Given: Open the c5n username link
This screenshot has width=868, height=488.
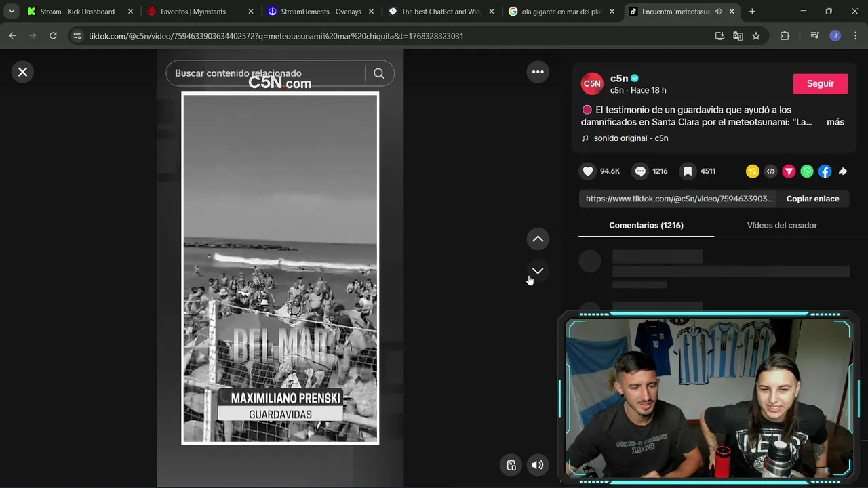Looking at the screenshot, I should (618, 78).
